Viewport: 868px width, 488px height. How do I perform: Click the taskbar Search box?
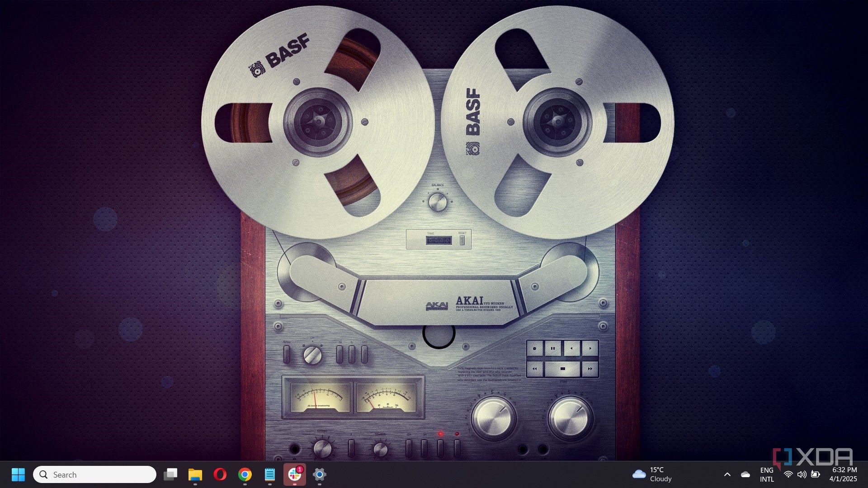tap(94, 474)
